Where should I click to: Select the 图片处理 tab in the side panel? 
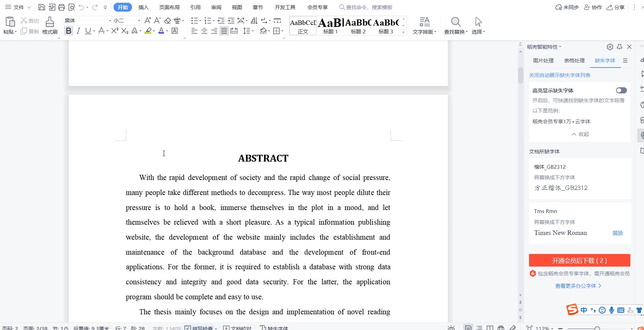[543, 60]
